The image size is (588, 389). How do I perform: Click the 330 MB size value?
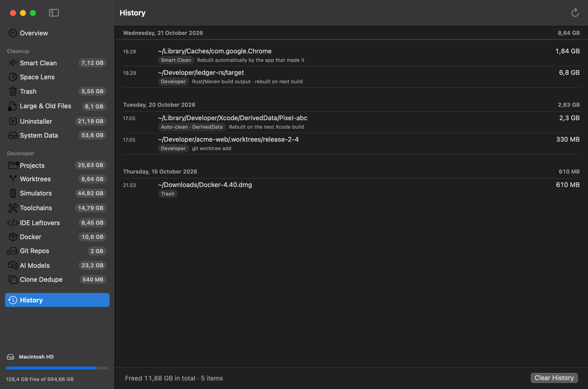(x=568, y=139)
